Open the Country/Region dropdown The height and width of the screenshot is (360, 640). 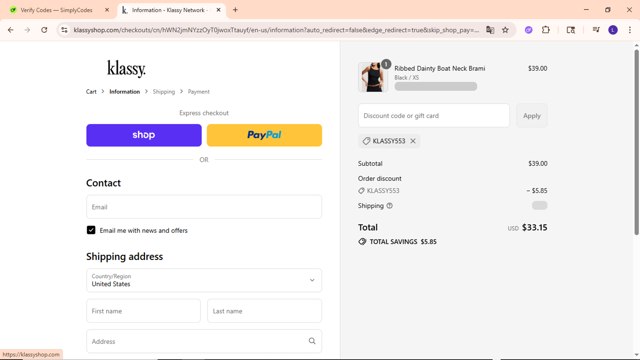tap(204, 280)
